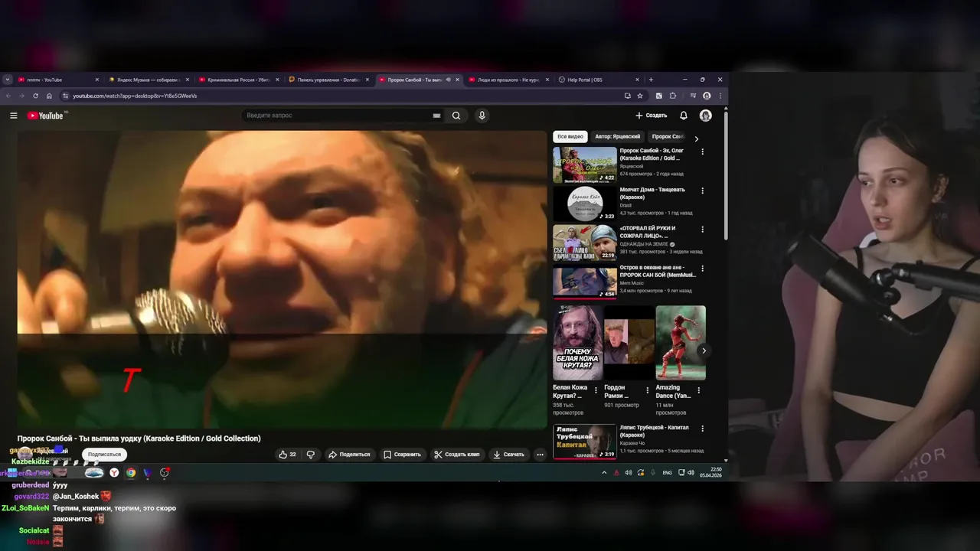Switch to the 'Криминальная Россия' tab

coord(238,80)
